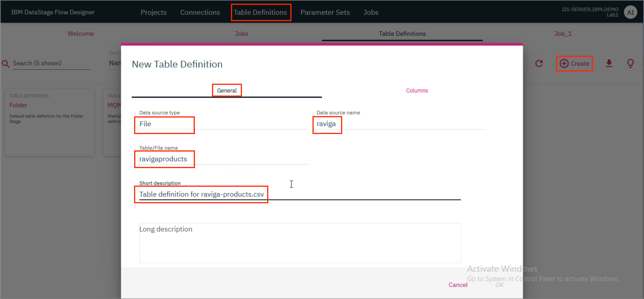Open Projects in the top navigation

153,12
